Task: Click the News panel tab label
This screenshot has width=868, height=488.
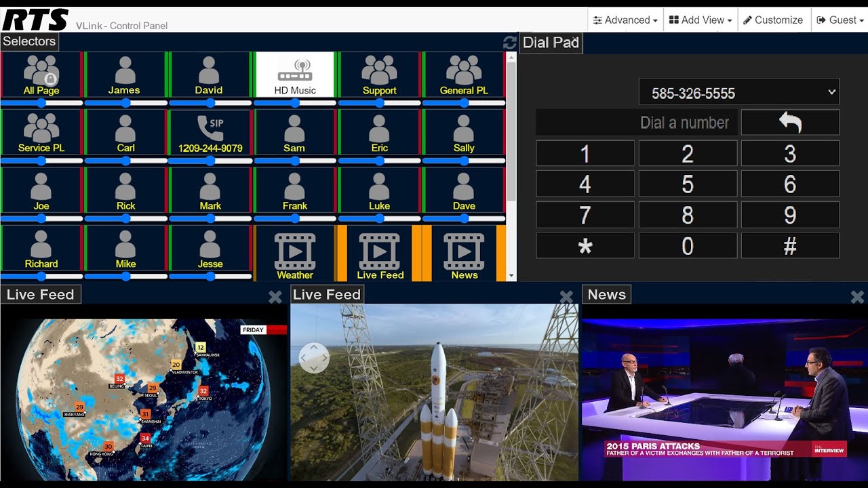Action: [606, 294]
